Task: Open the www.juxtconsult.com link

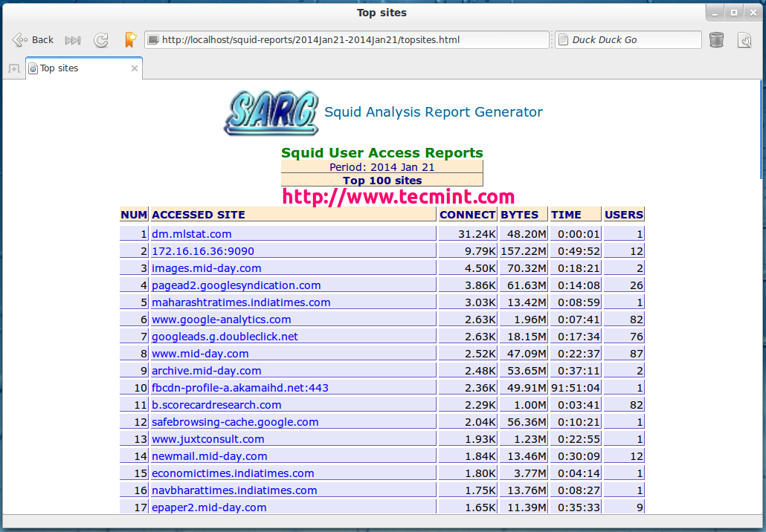Action: pyautogui.click(x=207, y=439)
